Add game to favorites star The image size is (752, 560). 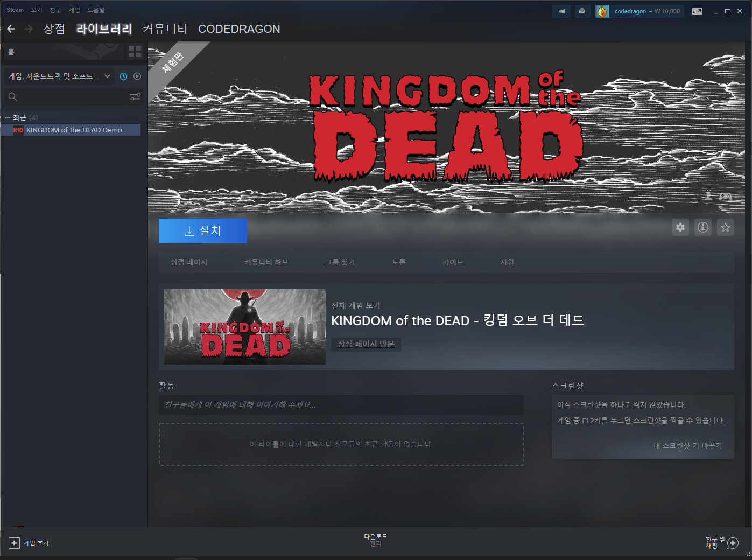pyautogui.click(x=726, y=227)
